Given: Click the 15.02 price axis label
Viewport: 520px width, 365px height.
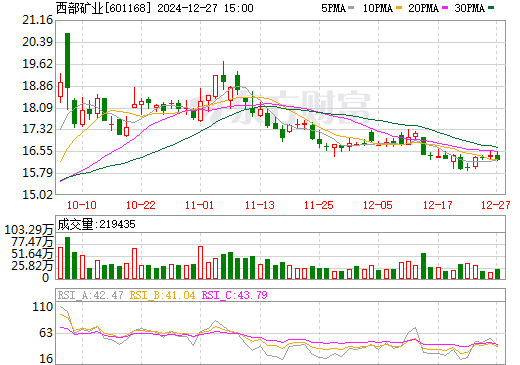Looking at the screenshot, I should pyautogui.click(x=38, y=194).
